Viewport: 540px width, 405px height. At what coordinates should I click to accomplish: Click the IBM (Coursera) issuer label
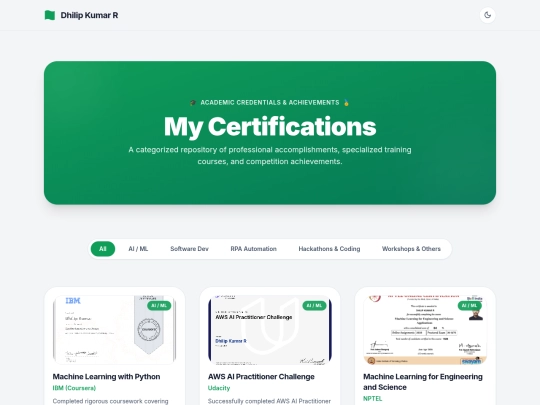(x=74, y=388)
